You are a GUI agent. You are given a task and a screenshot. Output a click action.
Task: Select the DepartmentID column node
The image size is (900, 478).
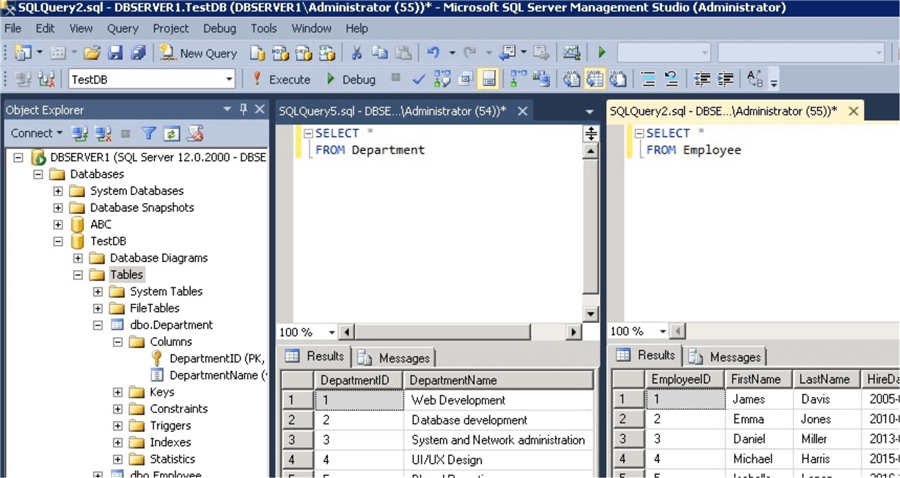click(216, 358)
